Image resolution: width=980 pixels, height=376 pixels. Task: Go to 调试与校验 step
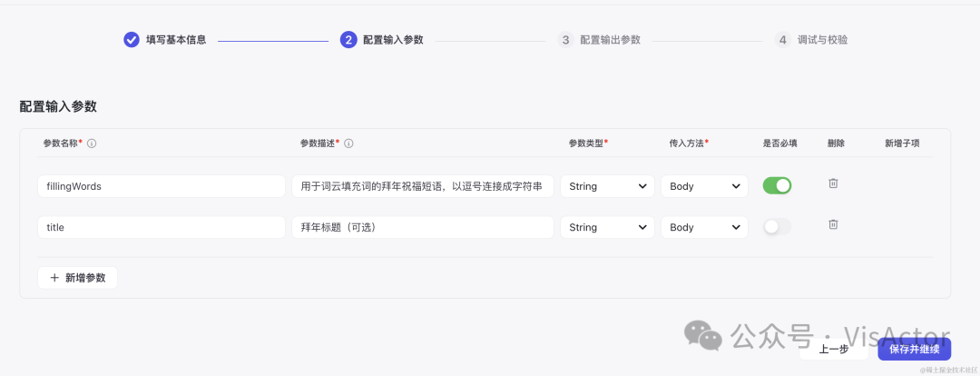pyautogui.click(x=822, y=40)
